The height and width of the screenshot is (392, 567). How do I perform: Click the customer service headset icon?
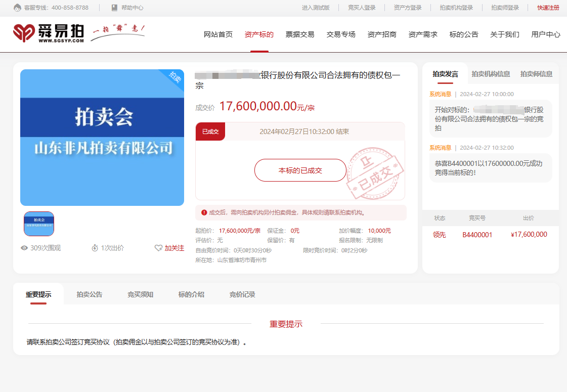click(17, 8)
